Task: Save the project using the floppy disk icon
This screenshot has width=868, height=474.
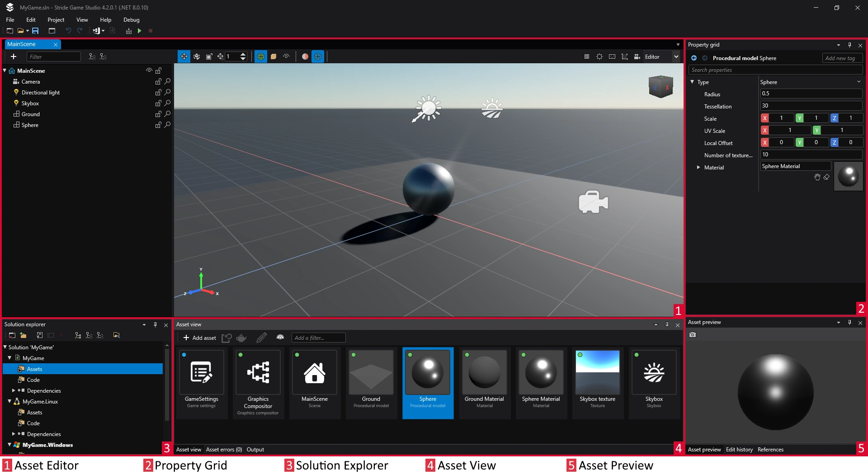Action: tap(35, 31)
